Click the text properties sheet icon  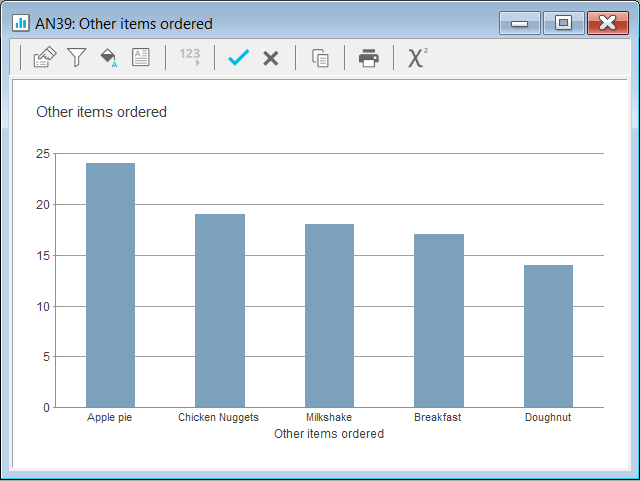[141, 58]
